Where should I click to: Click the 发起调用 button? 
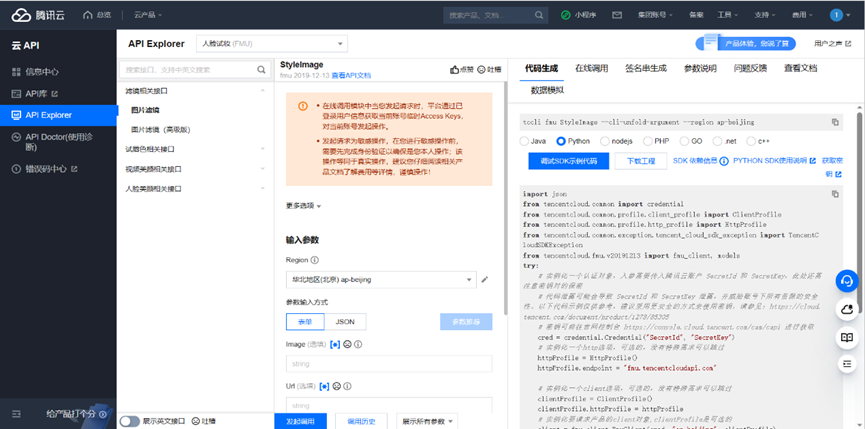point(301,421)
